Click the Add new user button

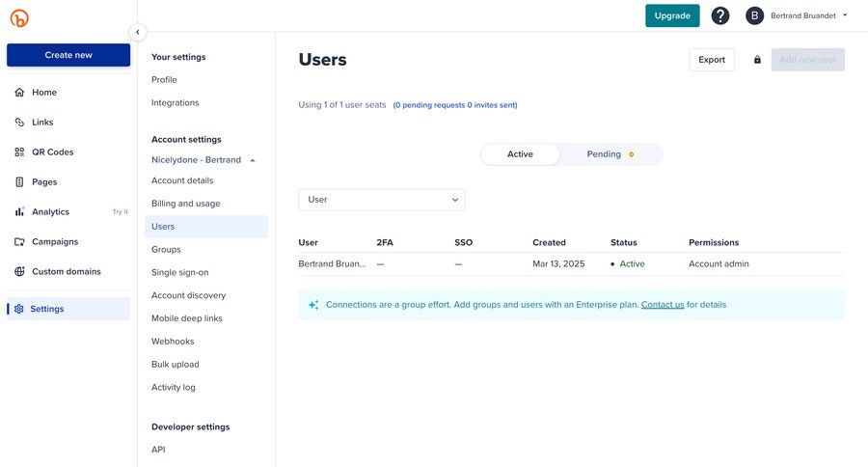tap(807, 60)
